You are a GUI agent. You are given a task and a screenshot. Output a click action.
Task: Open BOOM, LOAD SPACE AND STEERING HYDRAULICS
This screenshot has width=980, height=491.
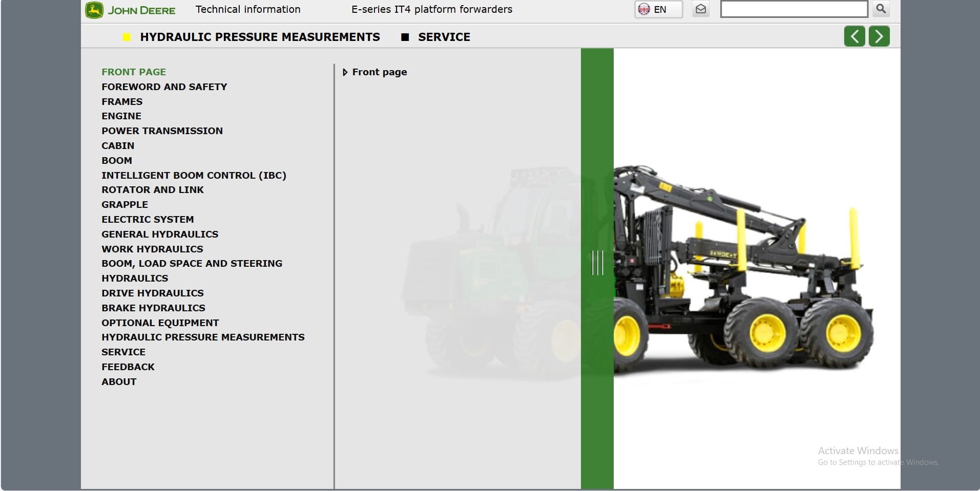coord(192,271)
